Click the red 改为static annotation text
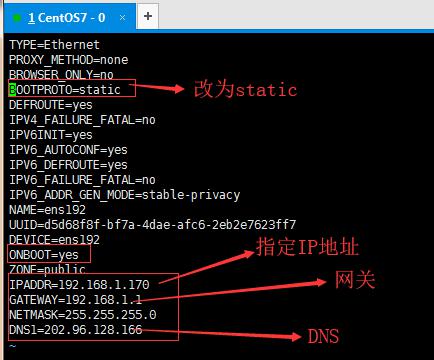The height and width of the screenshot is (360, 434). click(246, 89)
